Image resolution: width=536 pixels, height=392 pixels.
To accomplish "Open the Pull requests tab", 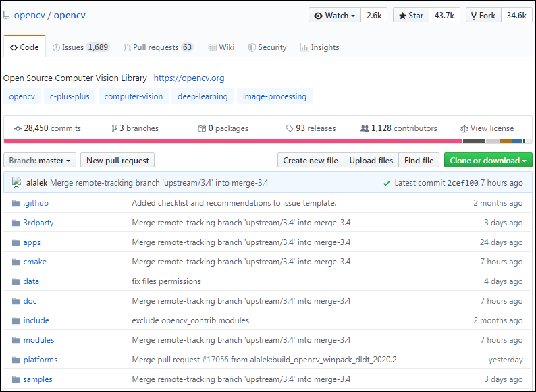I will (x=159, y=47).
